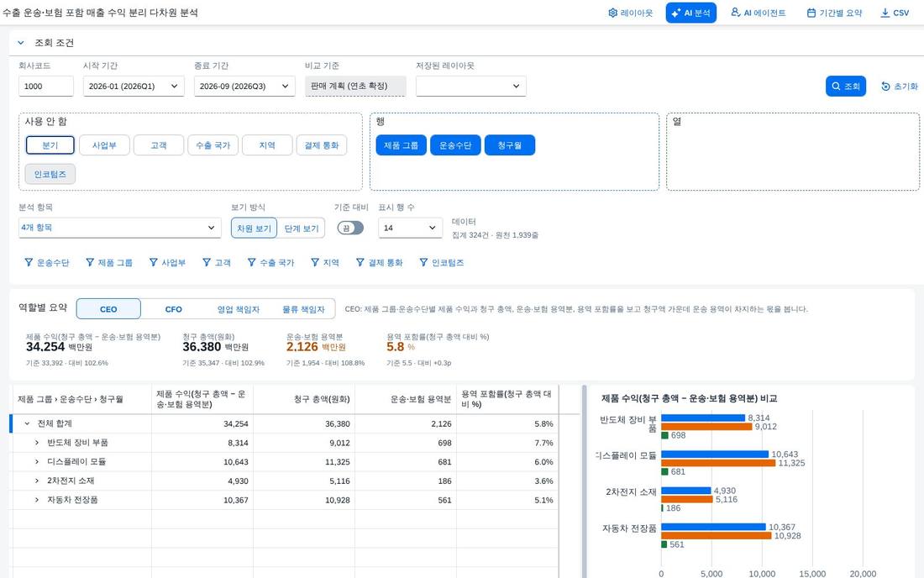Switch to the 영업 책임자 tab
924x578 pixels.
click(x=238, y=308)
